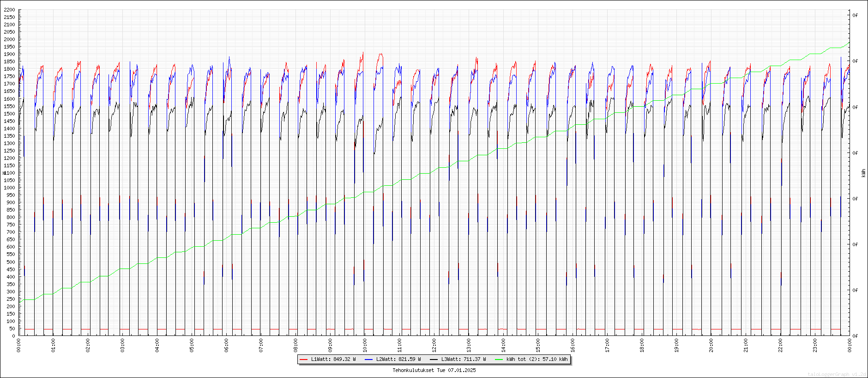
Task: Click the 2200 value on the watt axis
Action: pos(9,10)
